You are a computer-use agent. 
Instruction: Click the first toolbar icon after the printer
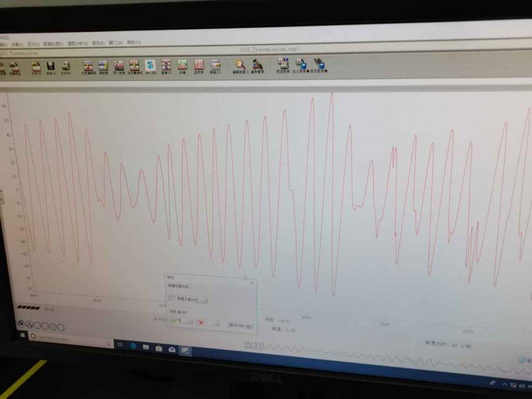click(x=88, y=67)
